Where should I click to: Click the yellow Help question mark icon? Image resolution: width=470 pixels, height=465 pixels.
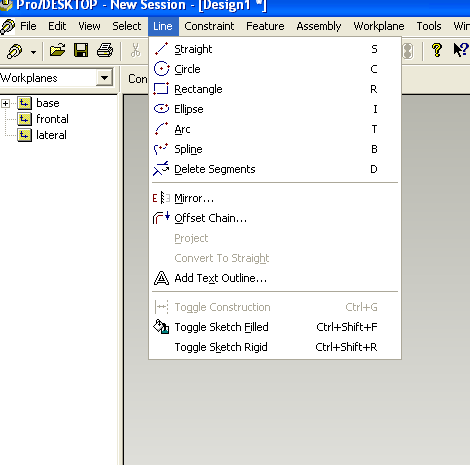tap(437, 51)
